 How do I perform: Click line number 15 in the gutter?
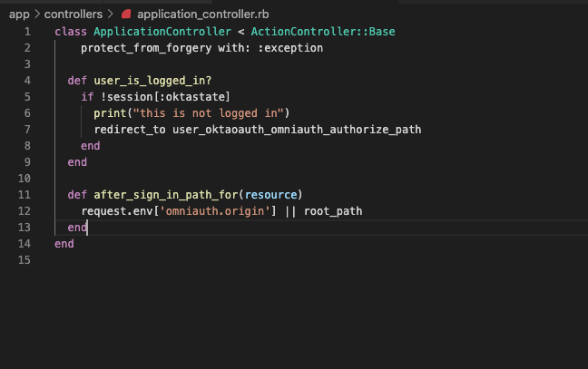pos(24,260)
